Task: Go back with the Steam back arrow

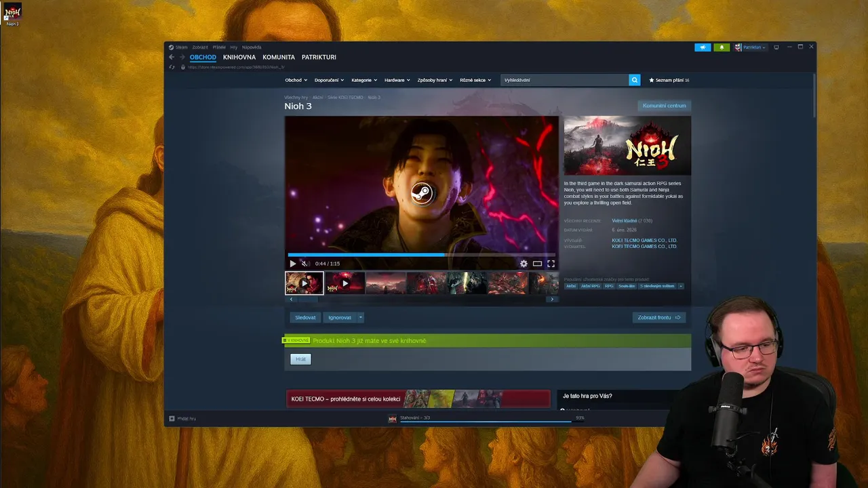Action: pyautogui.click(x=172, y=57)
